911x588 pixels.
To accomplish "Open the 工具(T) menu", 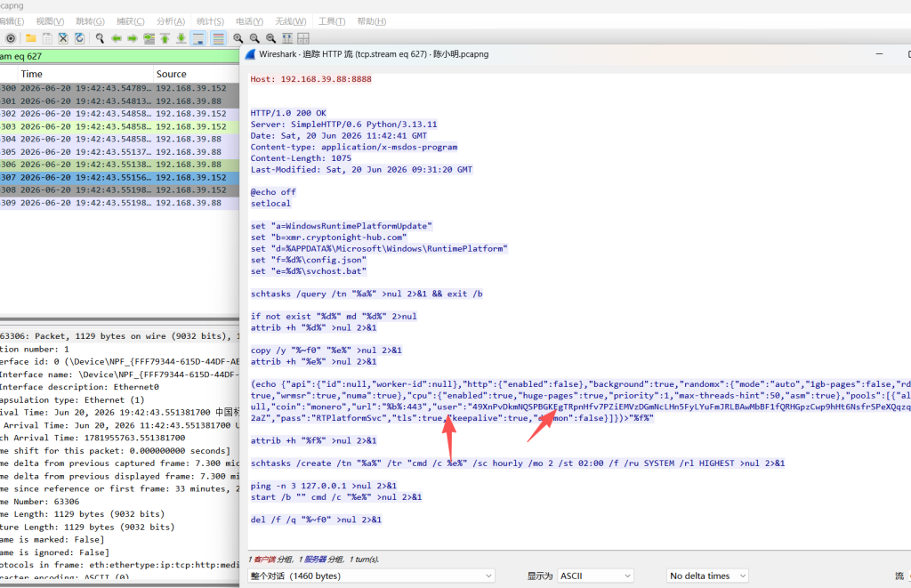I will click(332, 21).
